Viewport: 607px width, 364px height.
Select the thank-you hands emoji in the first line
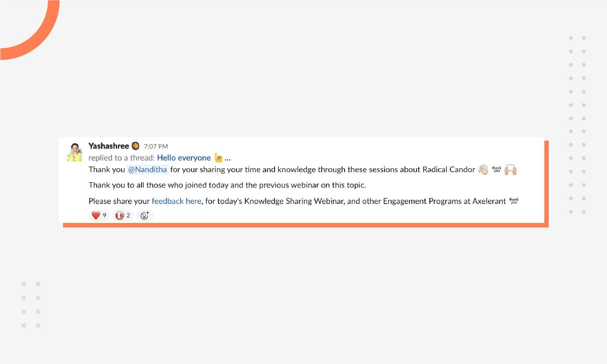(497, 169)
